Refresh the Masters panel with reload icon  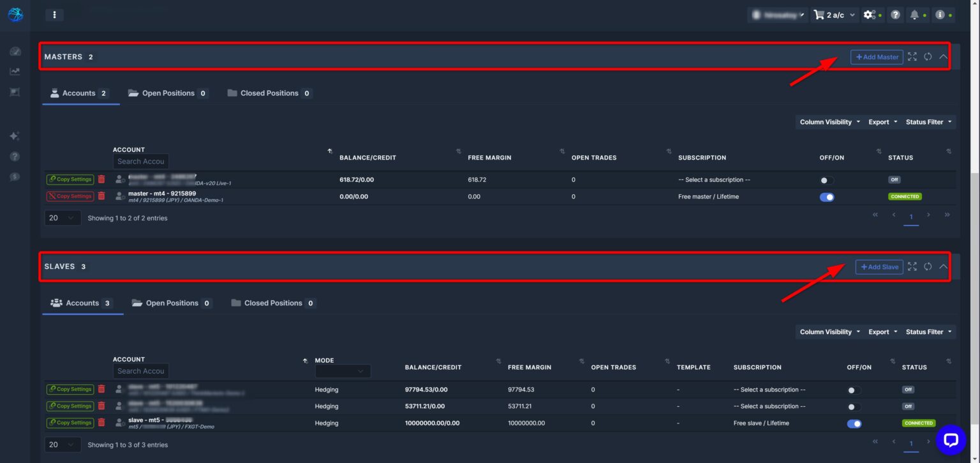928,57
